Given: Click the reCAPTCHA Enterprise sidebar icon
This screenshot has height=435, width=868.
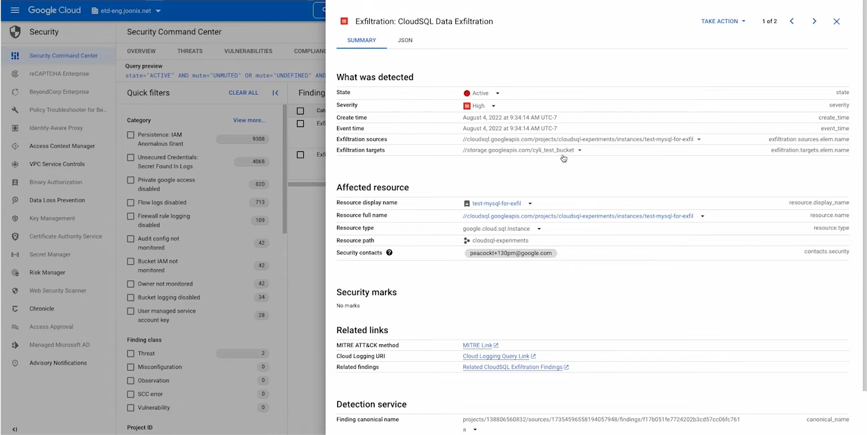Looking at the screenshot, I should tap(15, 74).
